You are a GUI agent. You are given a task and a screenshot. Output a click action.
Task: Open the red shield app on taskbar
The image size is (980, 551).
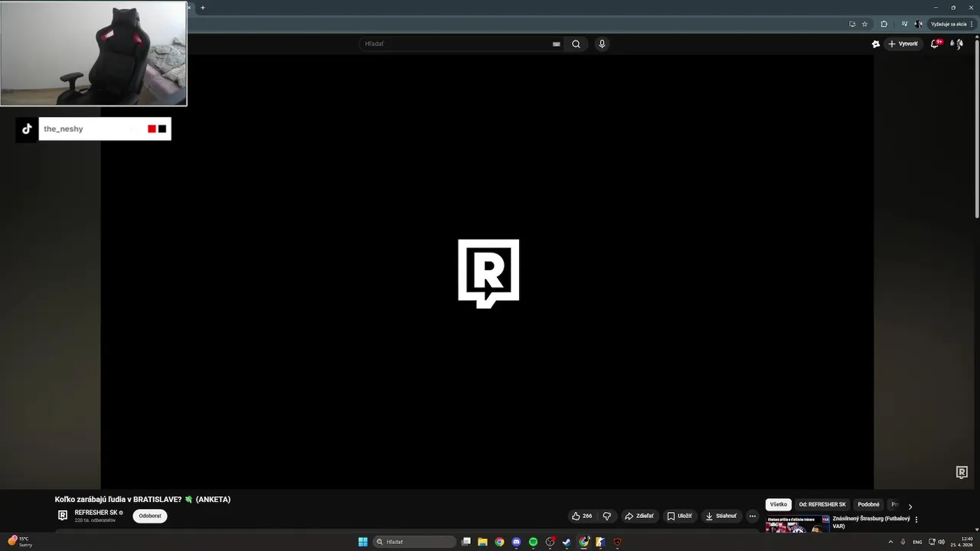[617, 542]
